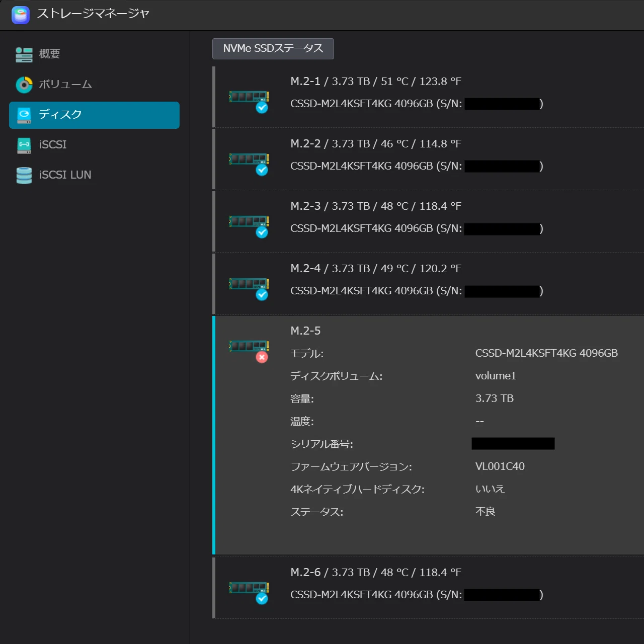Open the ボリューム volume section
This screenshot has width=644, height=644.
coord(94,84)
